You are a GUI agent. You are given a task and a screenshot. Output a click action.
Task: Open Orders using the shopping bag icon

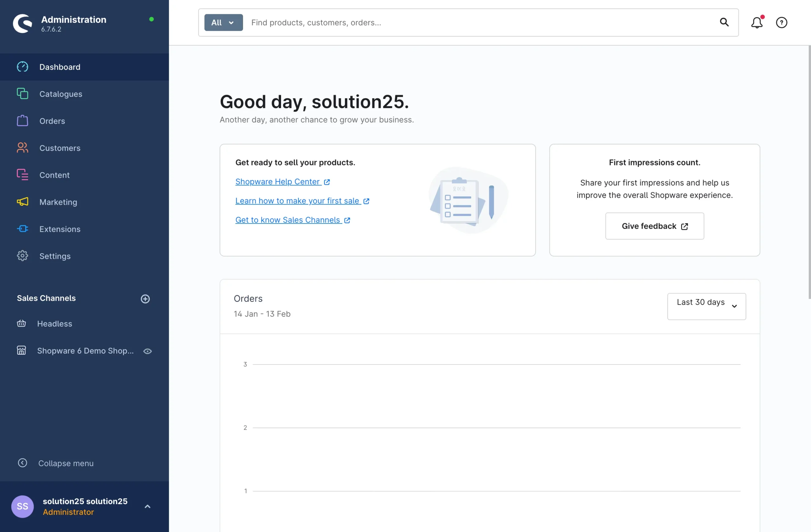22,121
